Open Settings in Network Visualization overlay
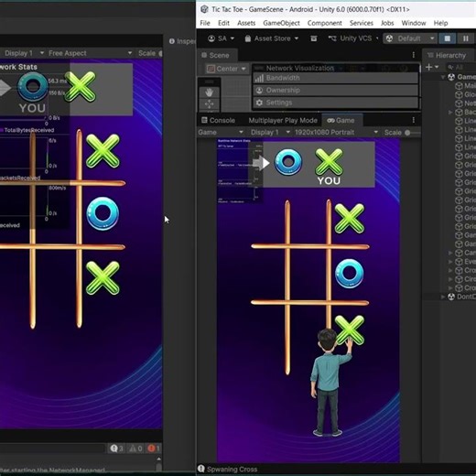Screen dimensions: 476x476 point(335,103)
